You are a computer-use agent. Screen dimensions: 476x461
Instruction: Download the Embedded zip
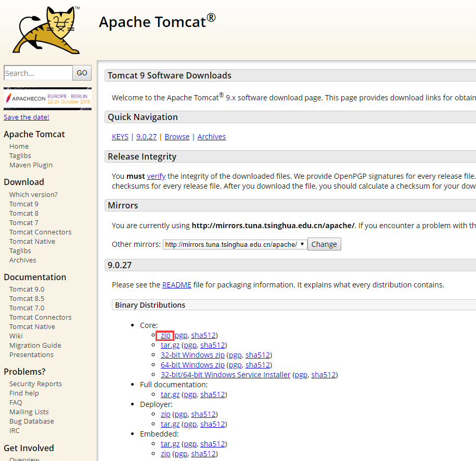[x=165, y=454]
